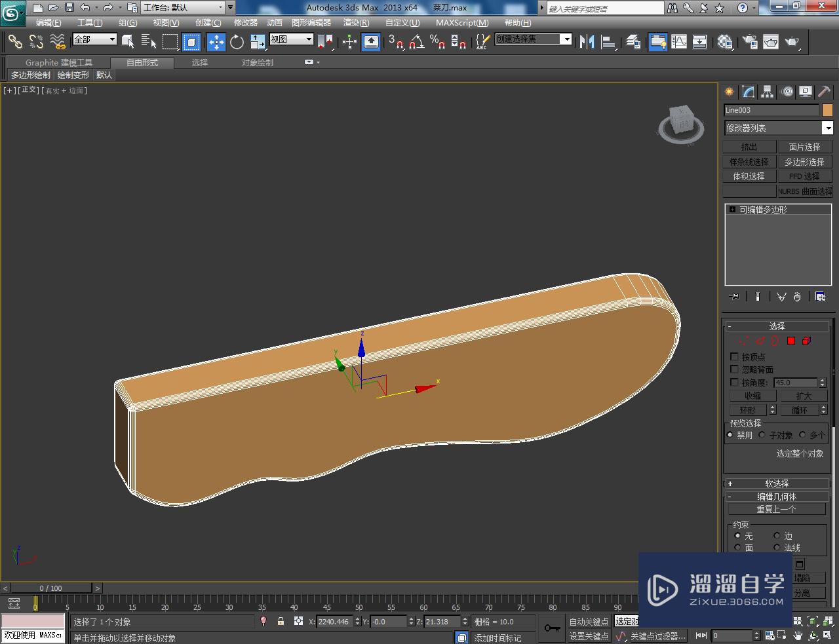Click the 0 / 100 time slider
Viewport: 839px width, 644px height.
[x=51, y=588]
